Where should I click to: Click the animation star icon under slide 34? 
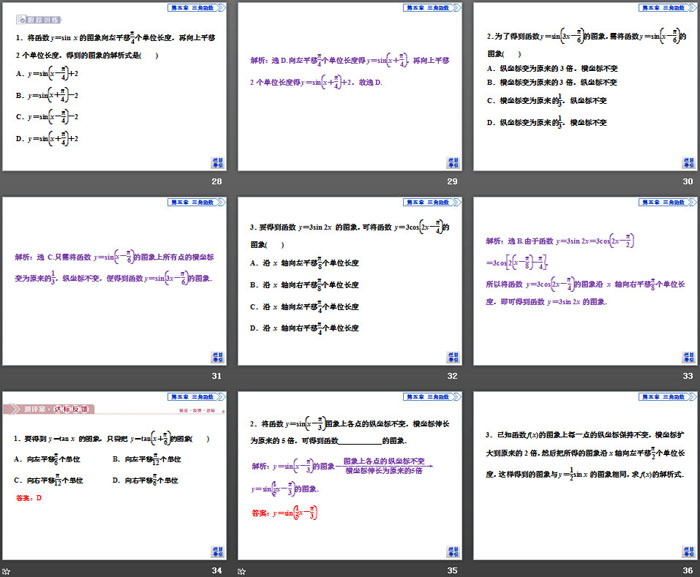[x=6, y=571]
